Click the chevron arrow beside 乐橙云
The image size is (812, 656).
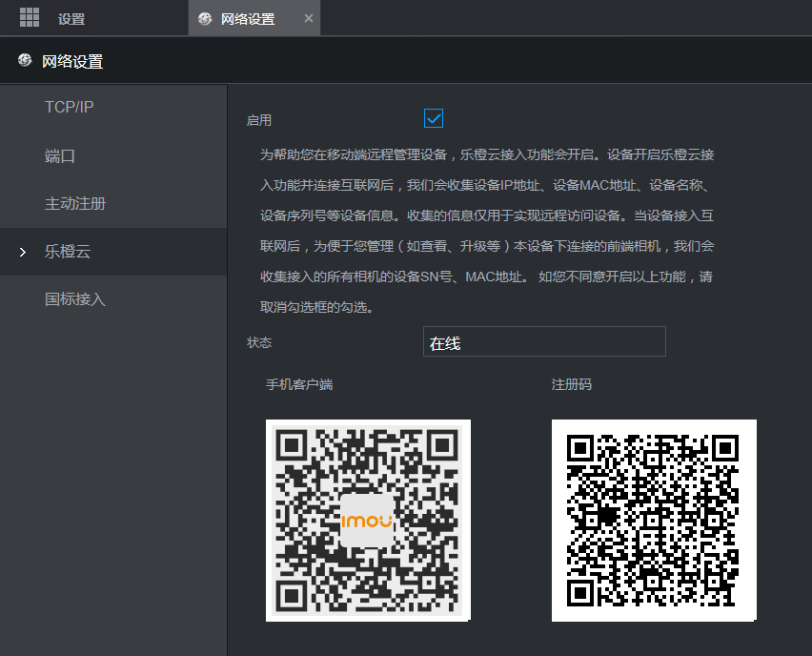22,253
